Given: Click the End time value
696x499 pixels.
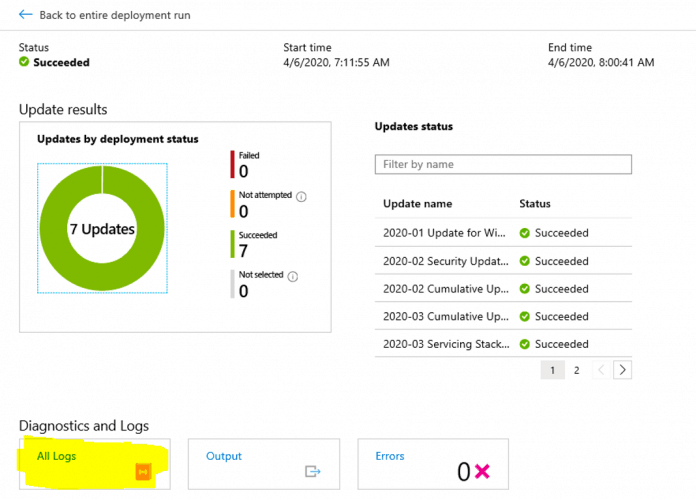Looking at the screenshot, I should [x=601, y=63].
